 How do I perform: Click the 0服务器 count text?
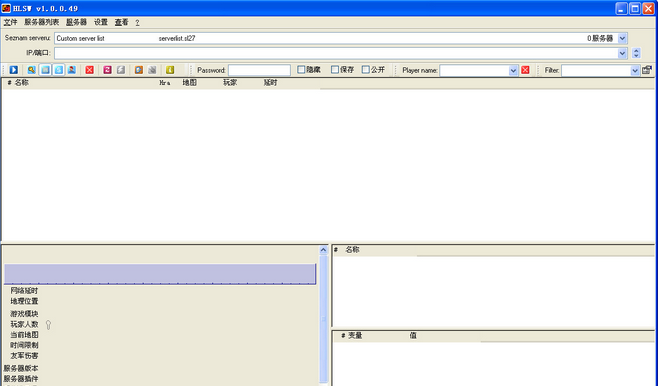[x=600, y=38]
